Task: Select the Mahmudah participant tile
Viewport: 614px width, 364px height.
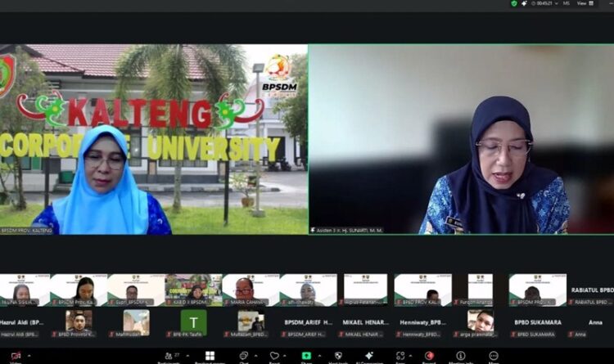Action: coord(136,323)
